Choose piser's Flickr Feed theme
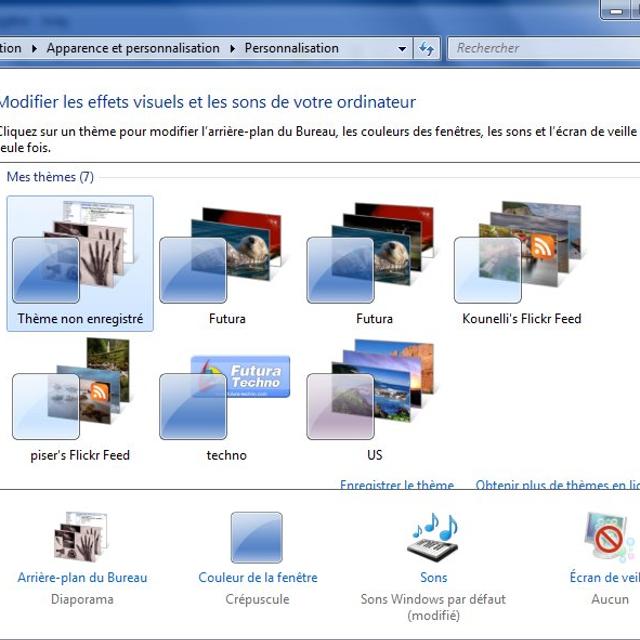The image size is (640, 640). pos(80,400)
